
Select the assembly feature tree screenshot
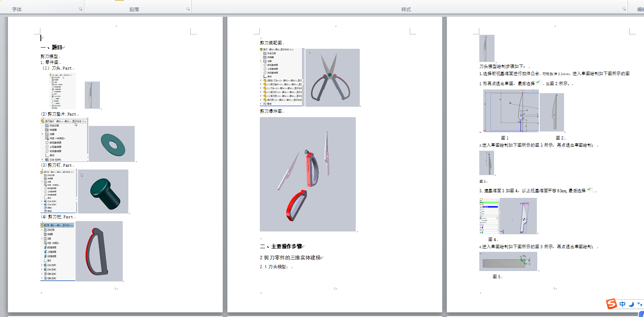(x=282, y=77)
